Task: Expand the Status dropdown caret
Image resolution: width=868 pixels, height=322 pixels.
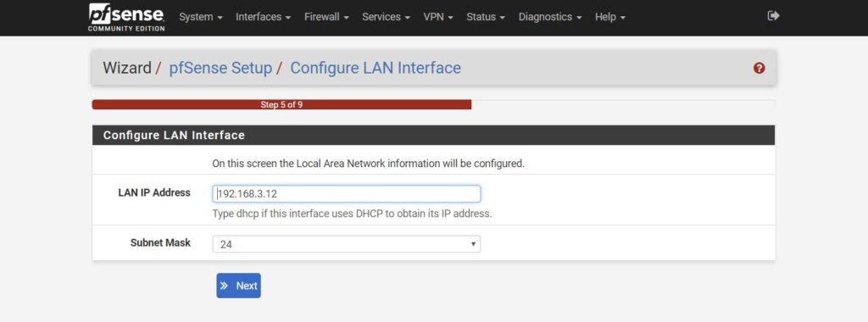Action: pyautogui.click(x=503, y=18)
